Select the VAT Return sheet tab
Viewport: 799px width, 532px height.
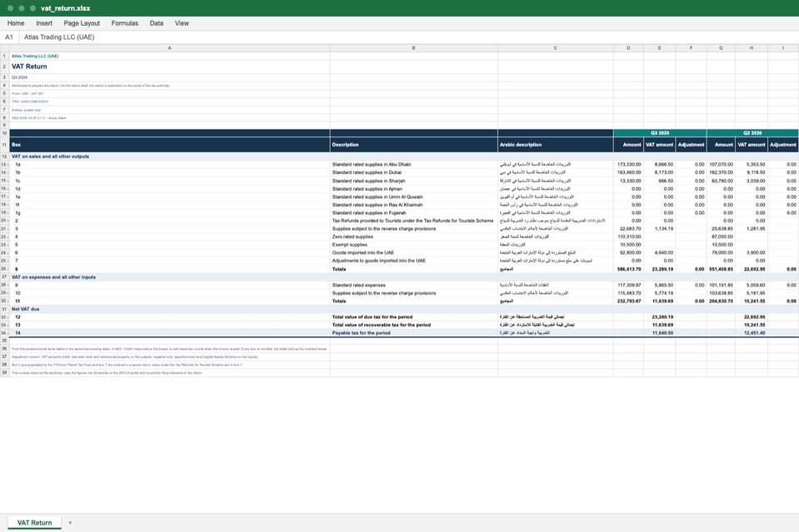(x=35, y=523)
